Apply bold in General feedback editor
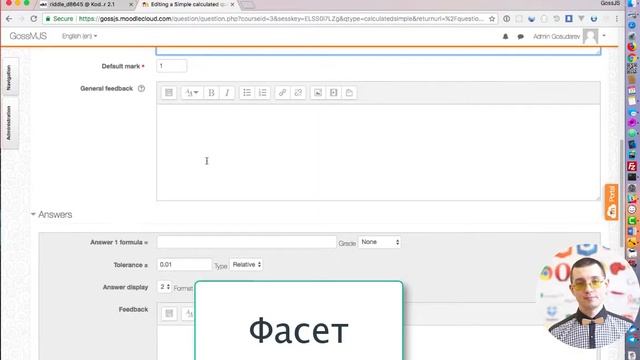 click(211, 93)
